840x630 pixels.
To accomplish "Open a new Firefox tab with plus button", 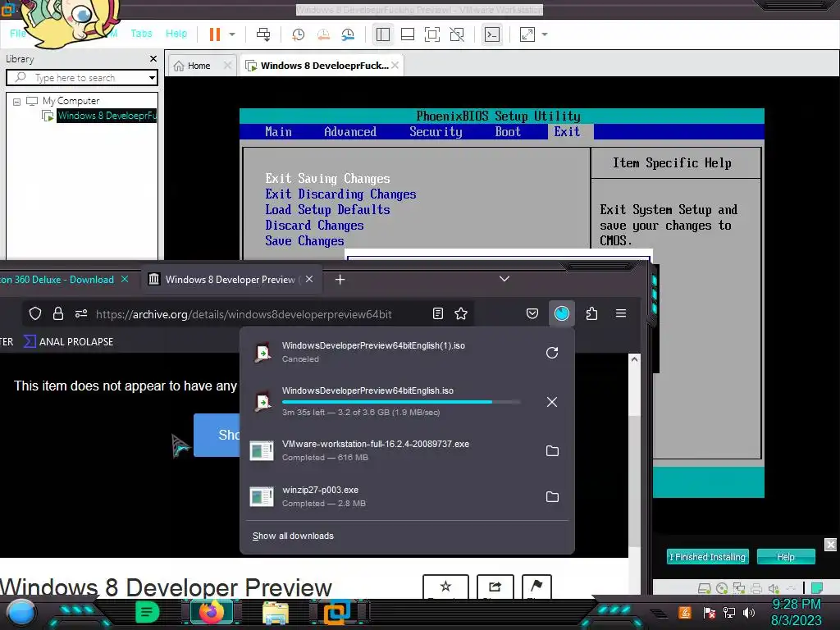I will point(340,279).
